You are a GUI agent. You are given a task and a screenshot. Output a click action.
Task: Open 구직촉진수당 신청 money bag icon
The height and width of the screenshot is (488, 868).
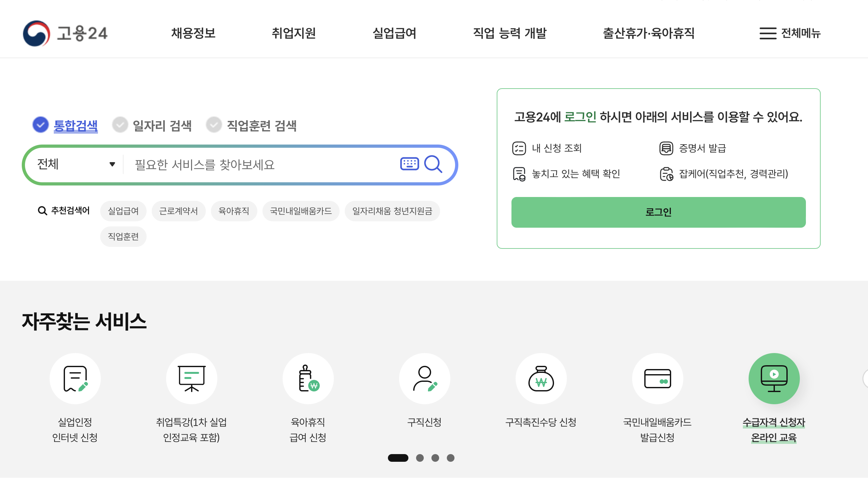coord(541,378)
